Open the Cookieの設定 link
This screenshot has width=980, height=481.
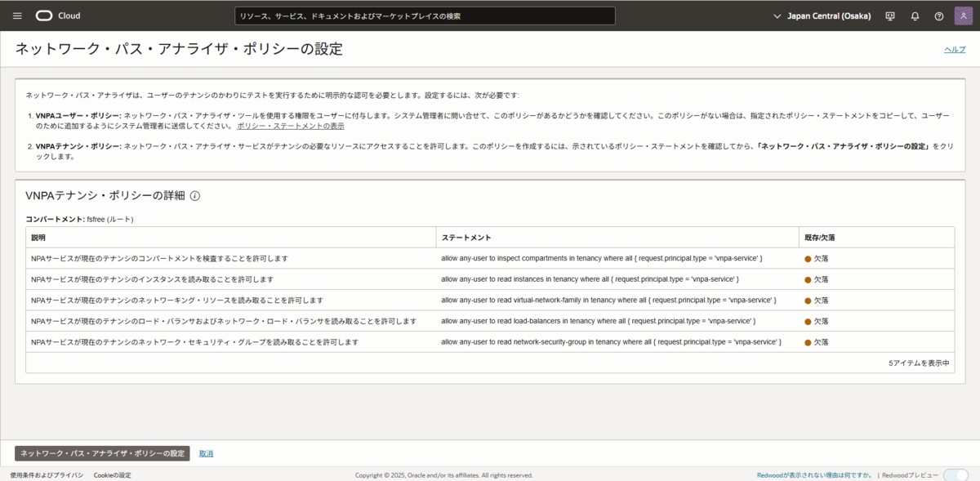pos(112,474)
